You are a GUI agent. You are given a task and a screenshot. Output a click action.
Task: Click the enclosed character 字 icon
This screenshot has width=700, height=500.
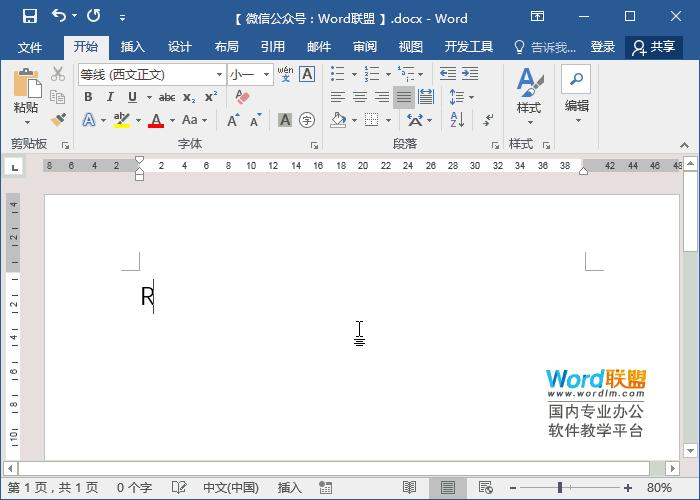click(307, 120)
